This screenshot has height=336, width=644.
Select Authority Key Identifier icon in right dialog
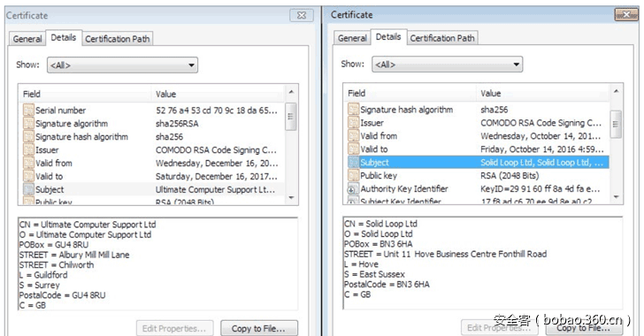[x=353, y=189]
